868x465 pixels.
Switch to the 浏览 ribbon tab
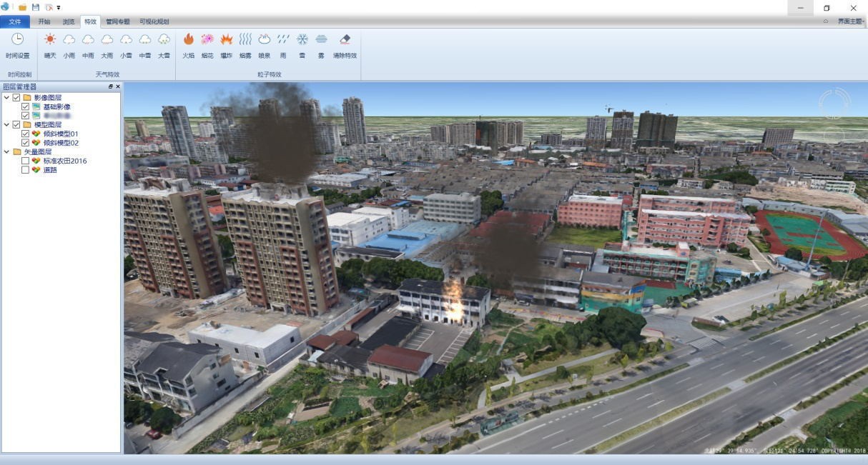point(68,21)
